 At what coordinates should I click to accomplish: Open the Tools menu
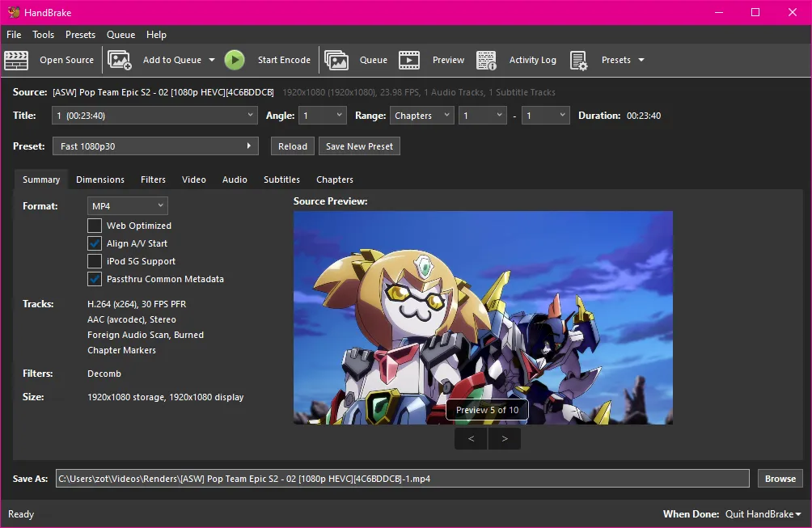pos(44,35)
